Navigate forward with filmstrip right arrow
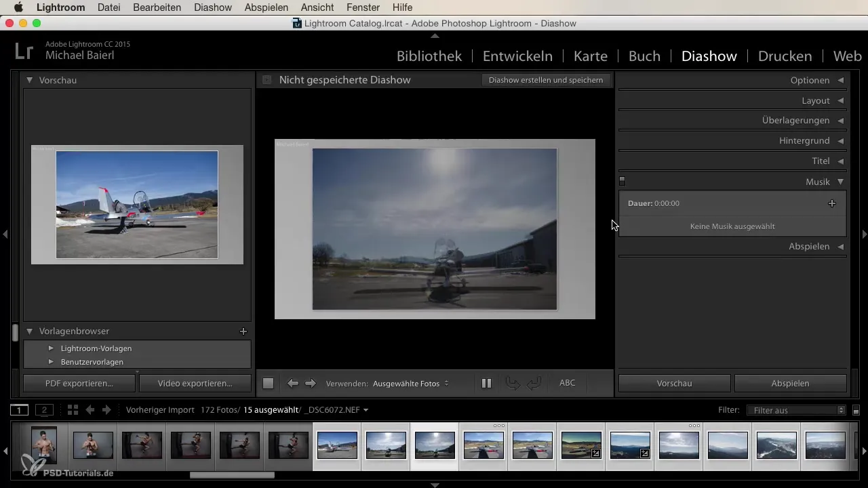The image size is (868, 488). click(106, 410)
